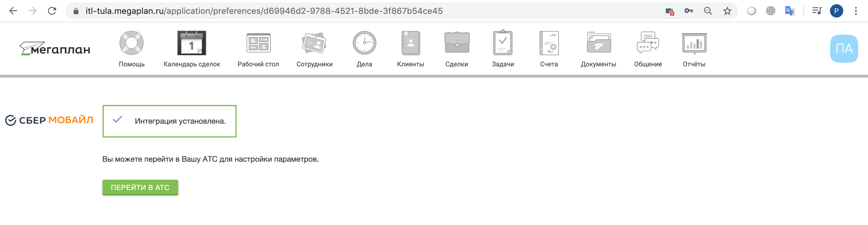Image resolution: width=868 pixels, height=225 pixels.
Task: Open Дела clock icon
Action: click(364, 43)
